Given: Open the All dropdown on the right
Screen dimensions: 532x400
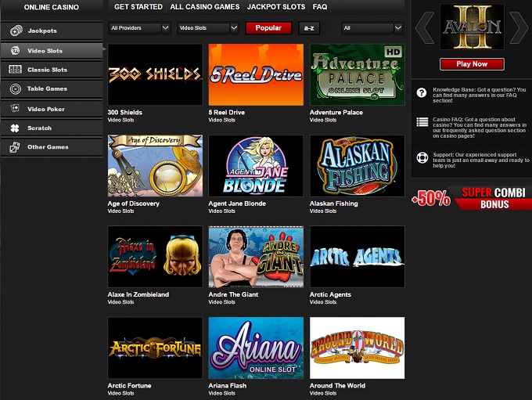Looking at the screenshot, I should [372, 28].
